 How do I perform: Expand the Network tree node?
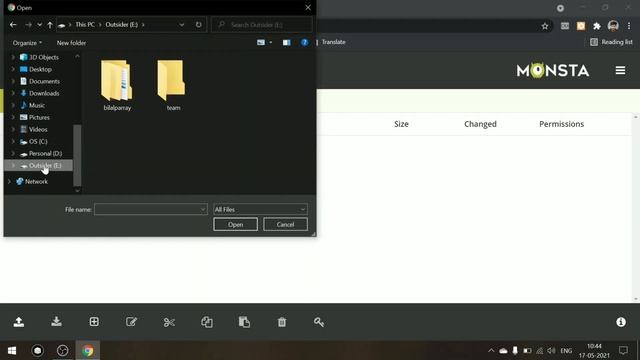9,182
